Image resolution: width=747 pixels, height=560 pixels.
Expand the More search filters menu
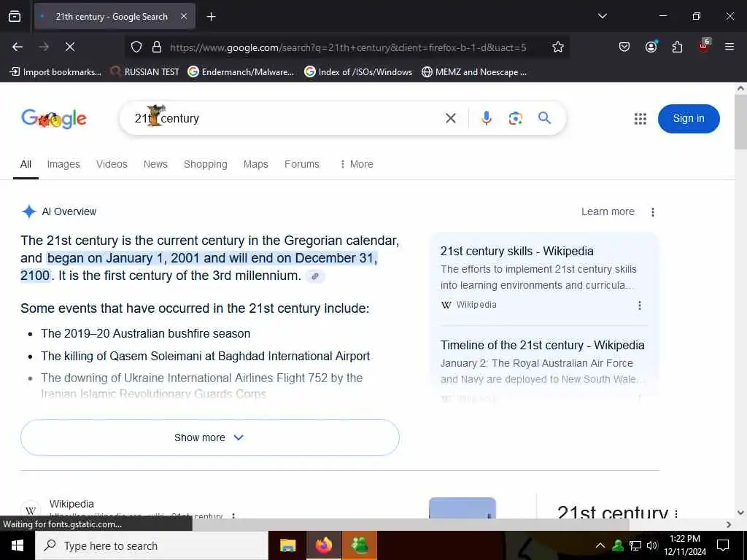(356, 164)
